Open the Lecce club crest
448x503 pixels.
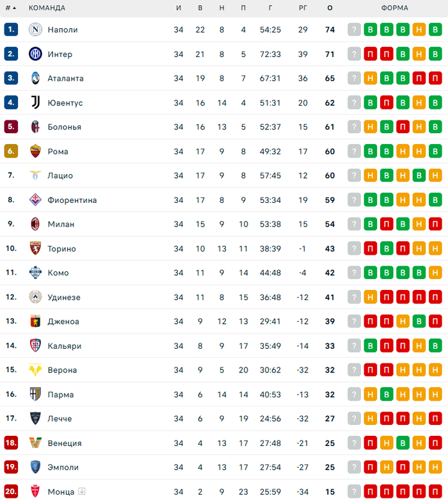(x=35, y=419)
